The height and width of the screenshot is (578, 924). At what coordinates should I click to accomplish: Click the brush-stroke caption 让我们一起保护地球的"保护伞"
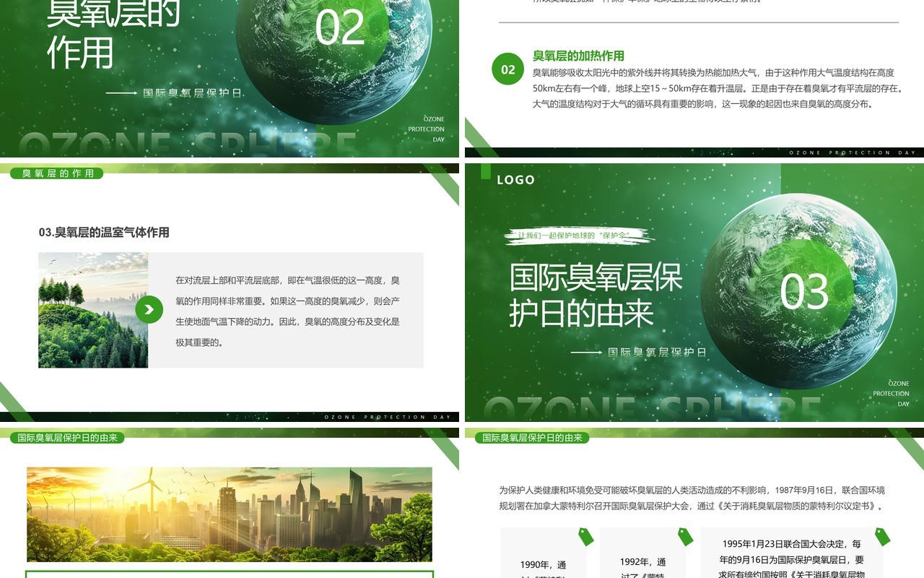tap(574, 236)
